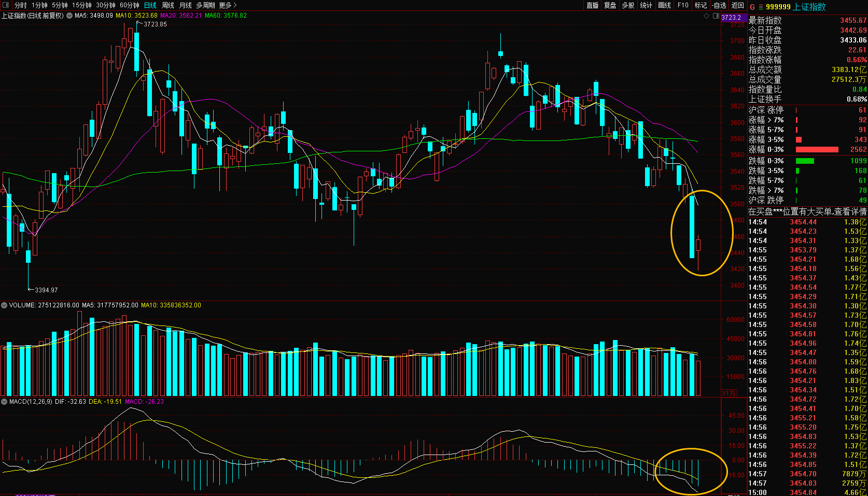Click the highlighted 3723.2 price axis value

[x=731, y=18]
